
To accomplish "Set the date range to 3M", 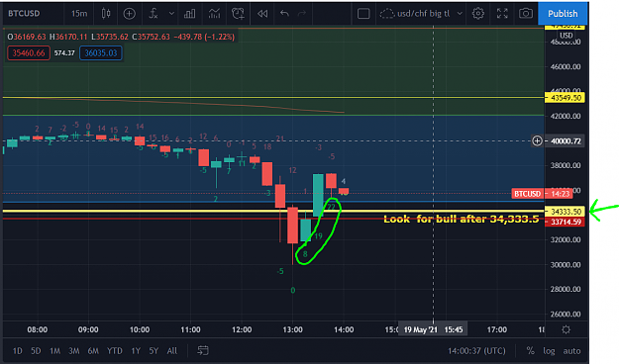I will coord(74,350).
